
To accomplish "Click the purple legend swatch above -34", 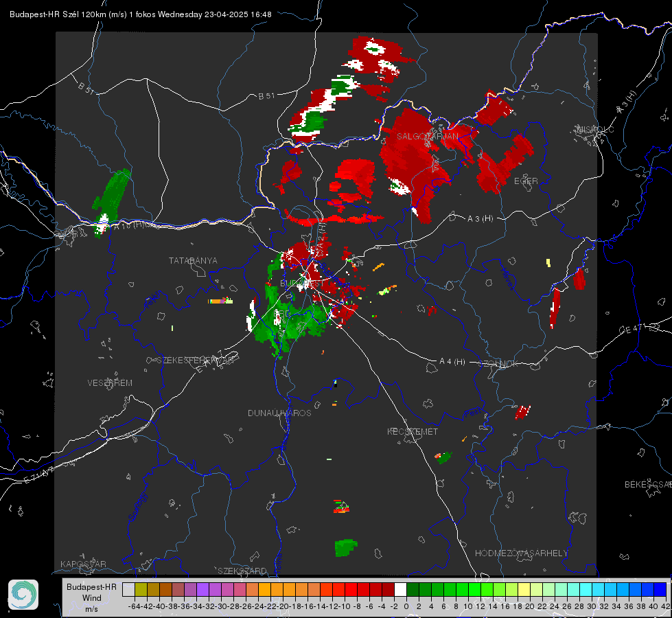I will pos(202,590).
